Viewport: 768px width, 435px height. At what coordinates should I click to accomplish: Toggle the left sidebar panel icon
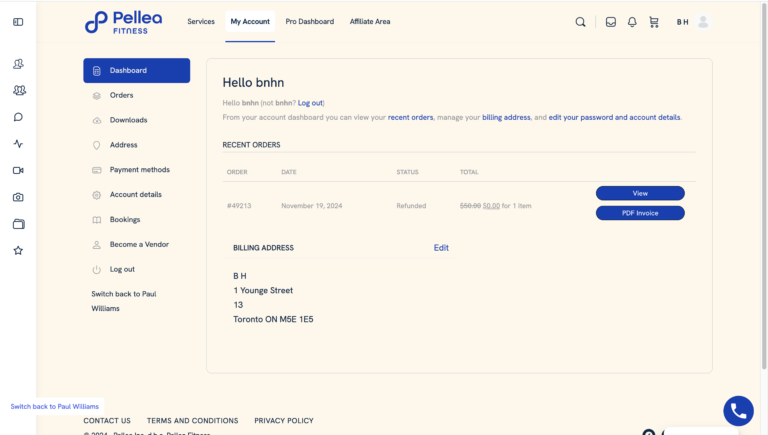coord(18,22)
